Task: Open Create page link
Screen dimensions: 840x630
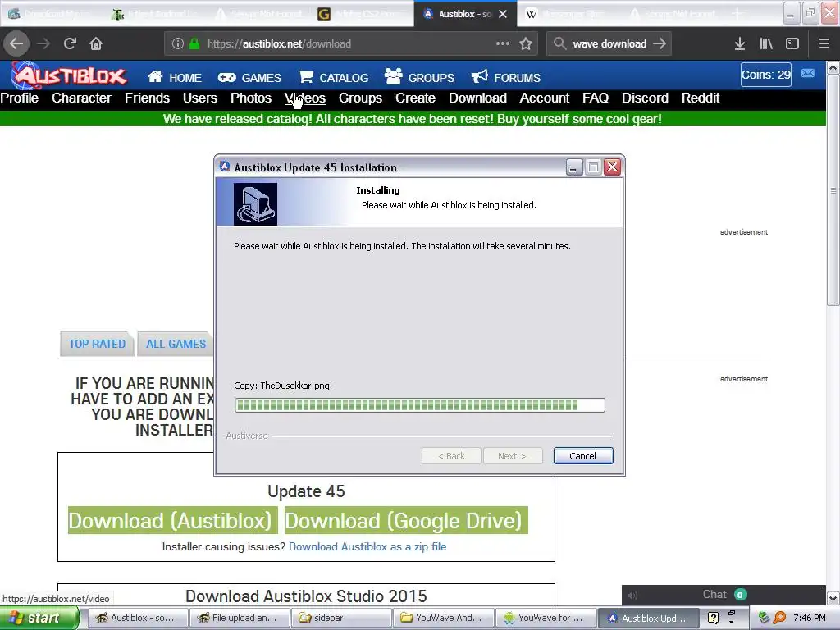Action: (x=415, y=98)
